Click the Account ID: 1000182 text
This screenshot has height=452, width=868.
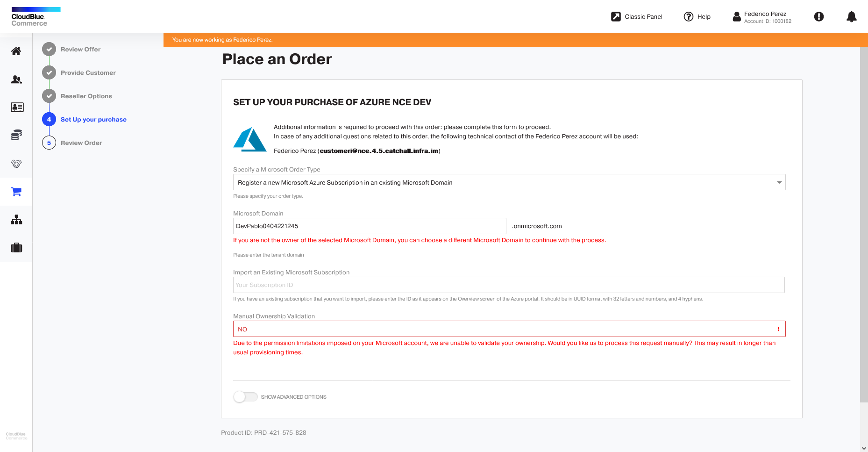pyautogui.click(x=768, y=22)
